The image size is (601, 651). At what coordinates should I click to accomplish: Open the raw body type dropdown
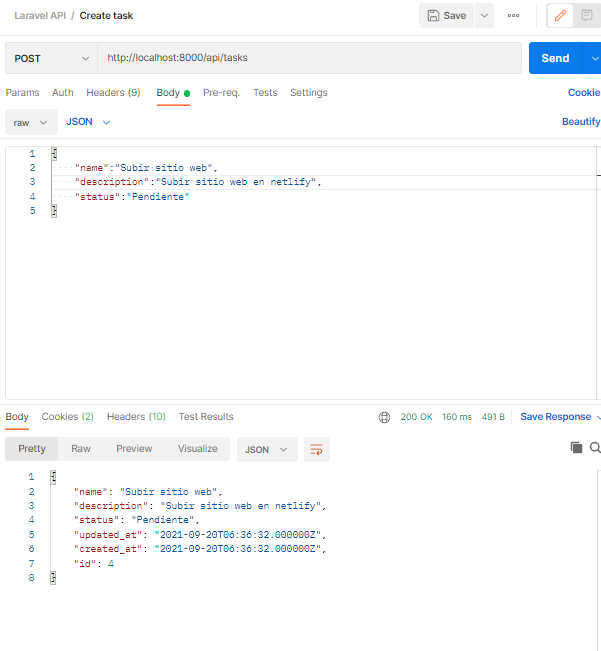tap(31, 122)
